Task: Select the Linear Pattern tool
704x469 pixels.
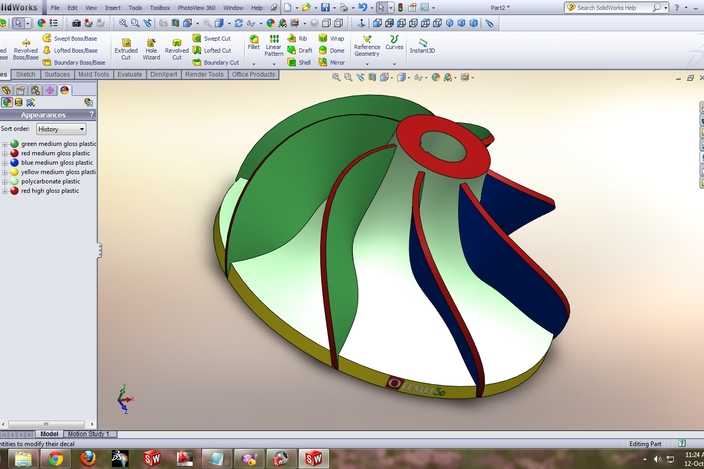Action: (273, 45)
